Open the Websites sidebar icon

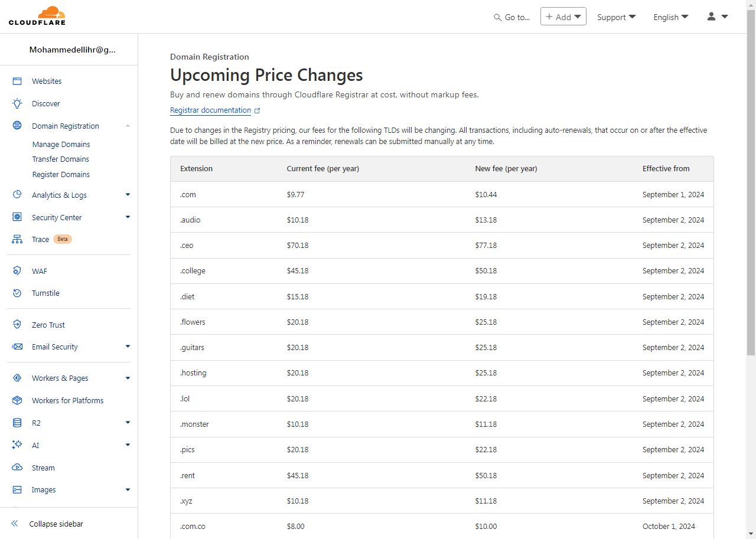point(17,81)
